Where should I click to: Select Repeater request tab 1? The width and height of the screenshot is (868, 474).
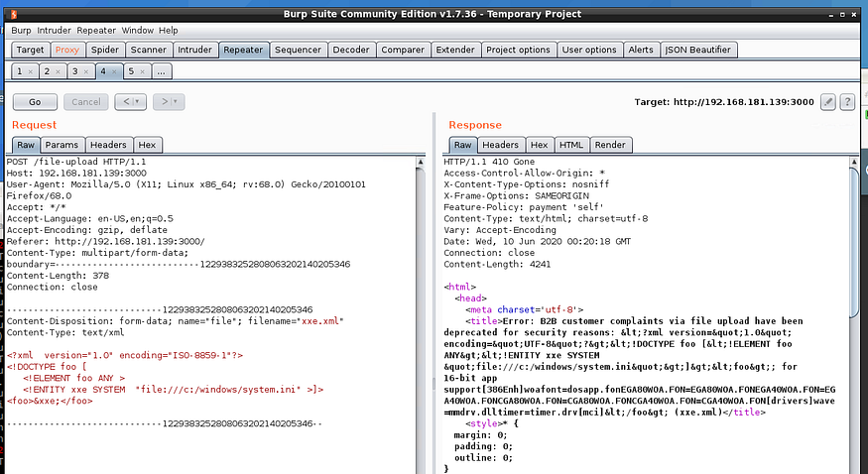point(20,71)
